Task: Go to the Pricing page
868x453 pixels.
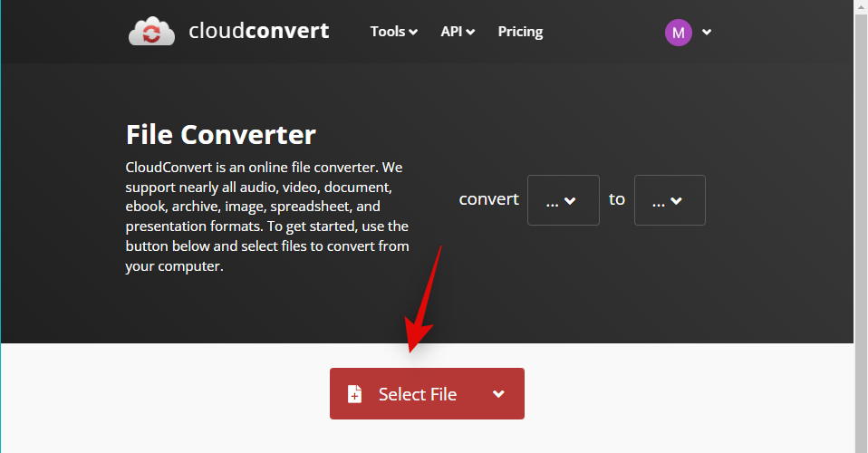Action: point(520,32)
